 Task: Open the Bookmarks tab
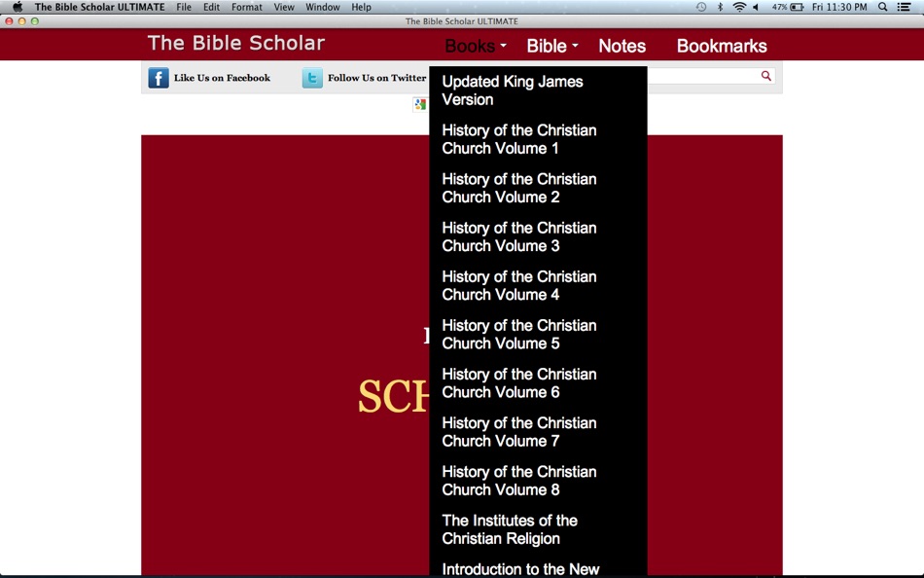pos(722,46)
